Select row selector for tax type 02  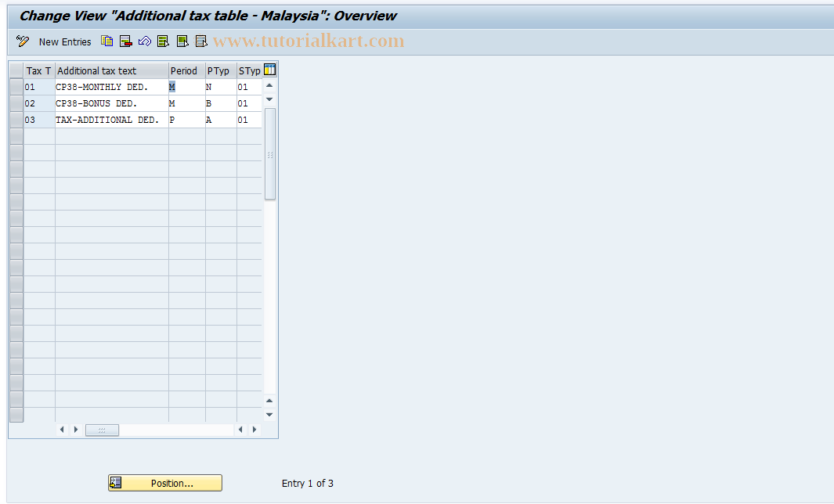pos(16,103)
